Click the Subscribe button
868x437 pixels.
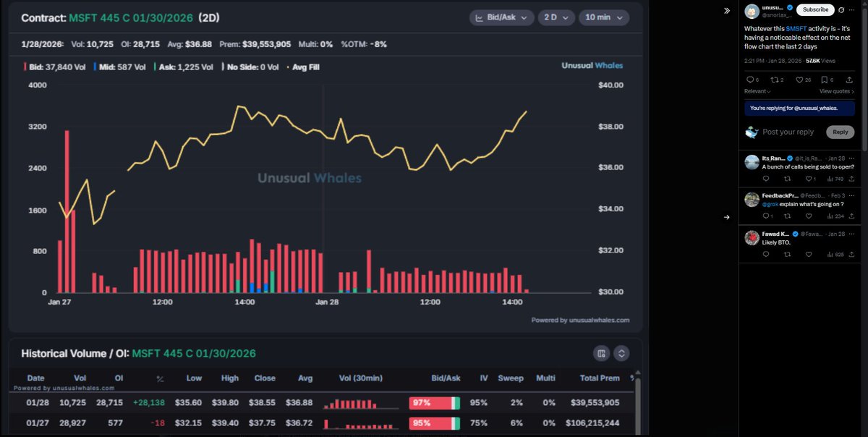(815, 9)
